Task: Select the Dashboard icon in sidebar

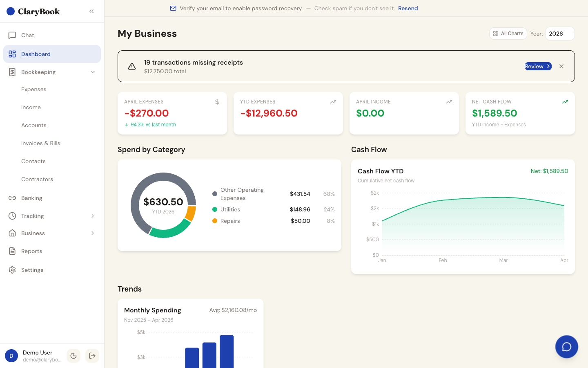Action: click(12, 54)
